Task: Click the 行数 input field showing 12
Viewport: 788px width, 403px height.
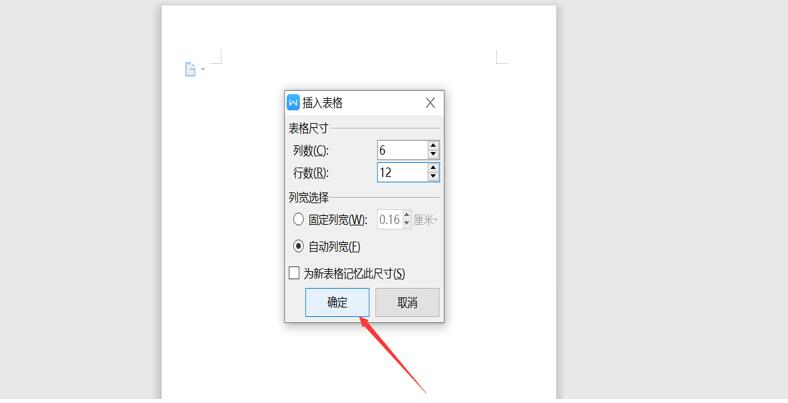Action: (402, 172)
